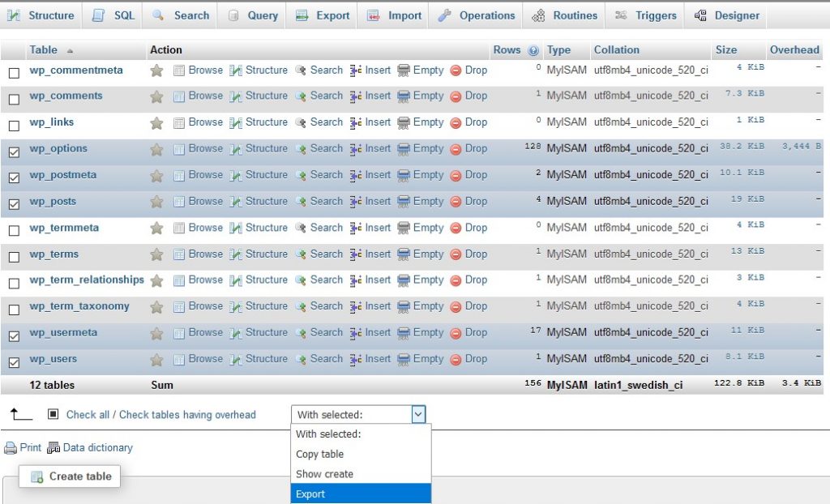Click the red Drop icon for wp_links
The width and height of the screenshot is (830, 504).
[x=456, y=123]
